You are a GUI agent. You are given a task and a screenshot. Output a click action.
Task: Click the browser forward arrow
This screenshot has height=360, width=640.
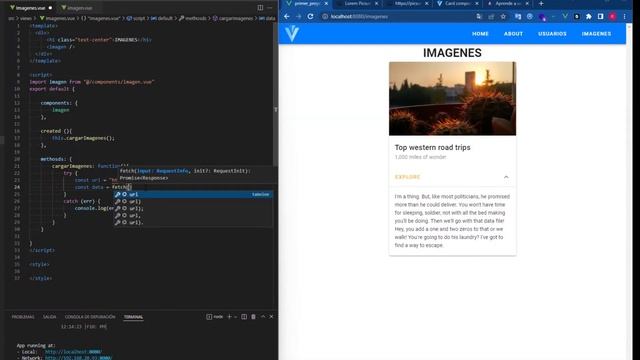[298, 16]
